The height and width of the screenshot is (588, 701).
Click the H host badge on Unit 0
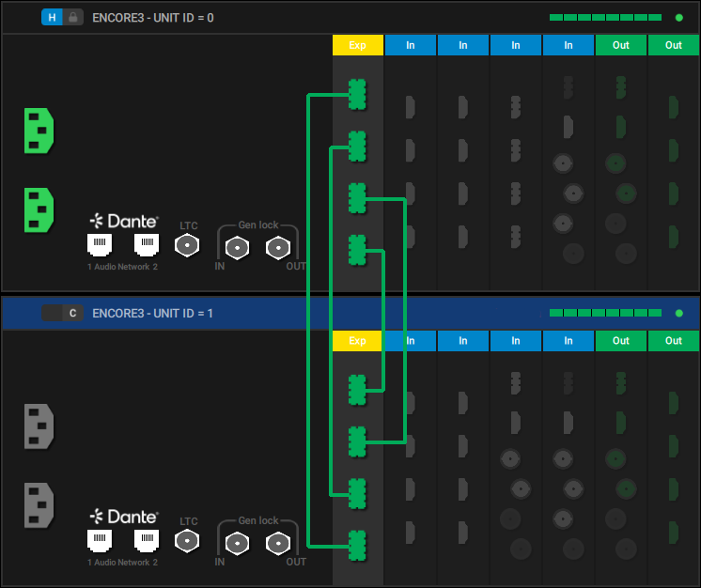click(x=52, y=18)
